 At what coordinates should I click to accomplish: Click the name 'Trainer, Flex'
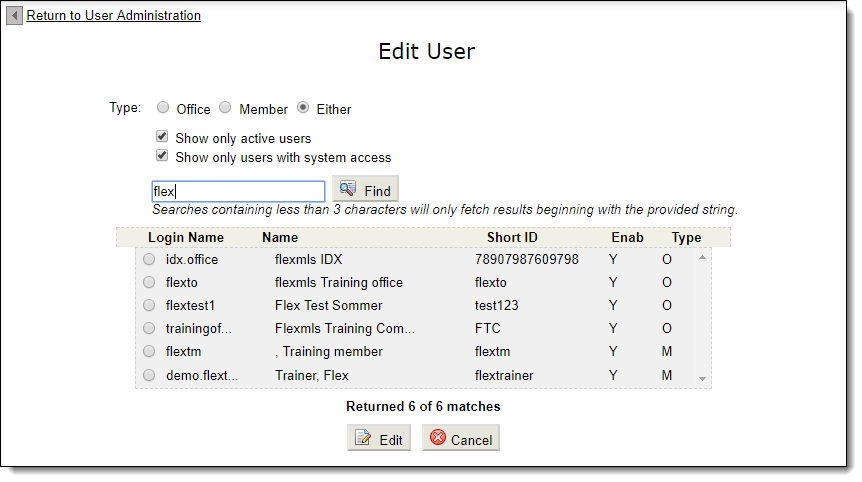tap(312, 376)
